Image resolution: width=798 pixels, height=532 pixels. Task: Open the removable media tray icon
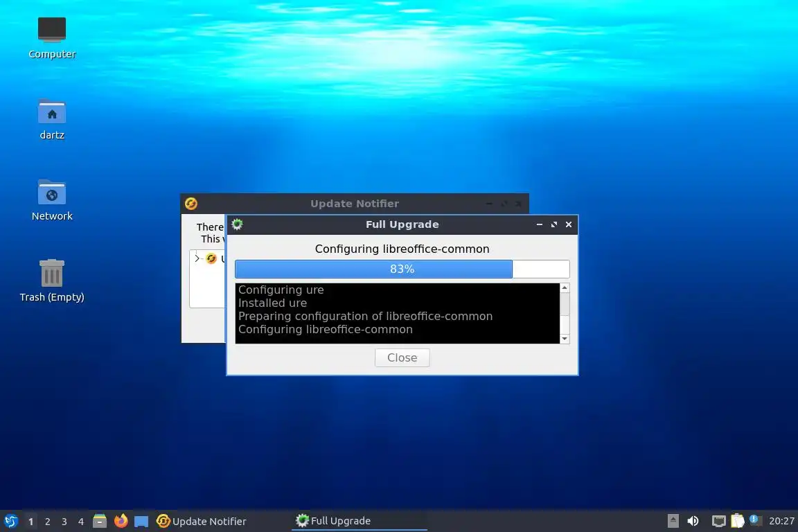click(673, 521)
